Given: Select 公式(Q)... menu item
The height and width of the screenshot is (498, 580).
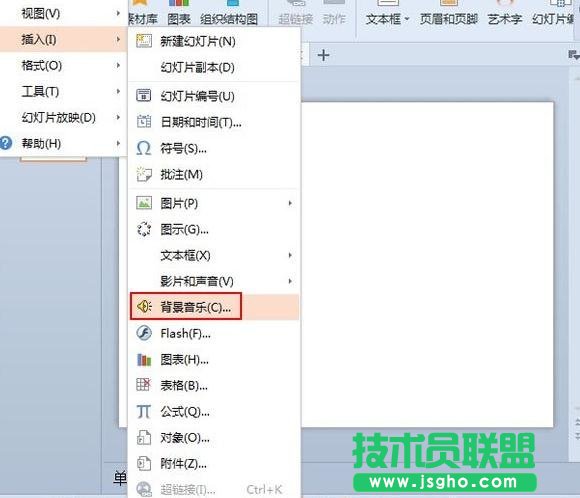Looking at the screenshot, I should coord(214,411).
